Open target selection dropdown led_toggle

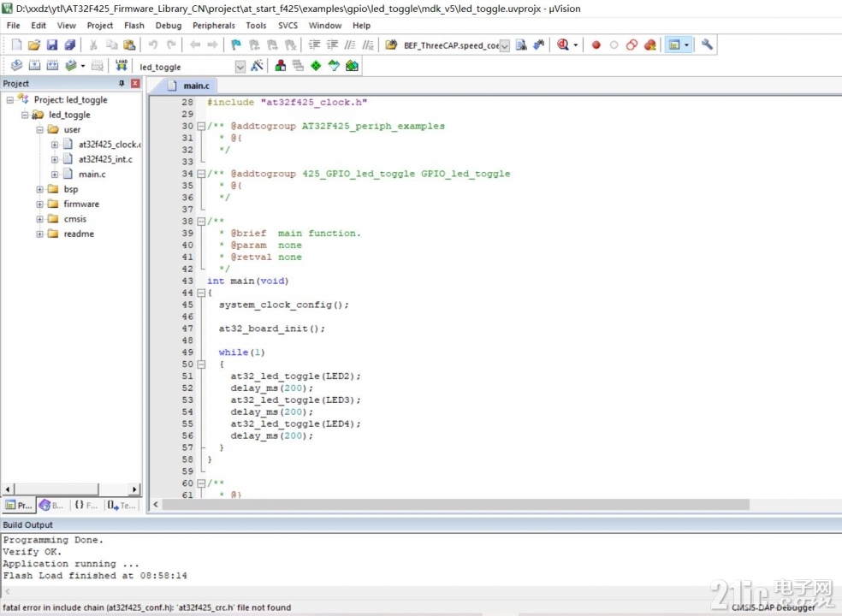(x=240, y=67)
